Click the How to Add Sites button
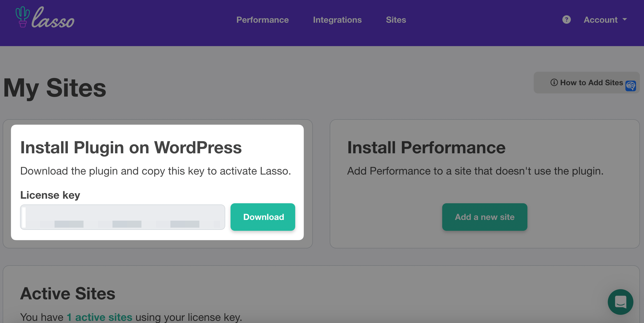The width and height of the screenshot is (644, 323). coord(586,83)
